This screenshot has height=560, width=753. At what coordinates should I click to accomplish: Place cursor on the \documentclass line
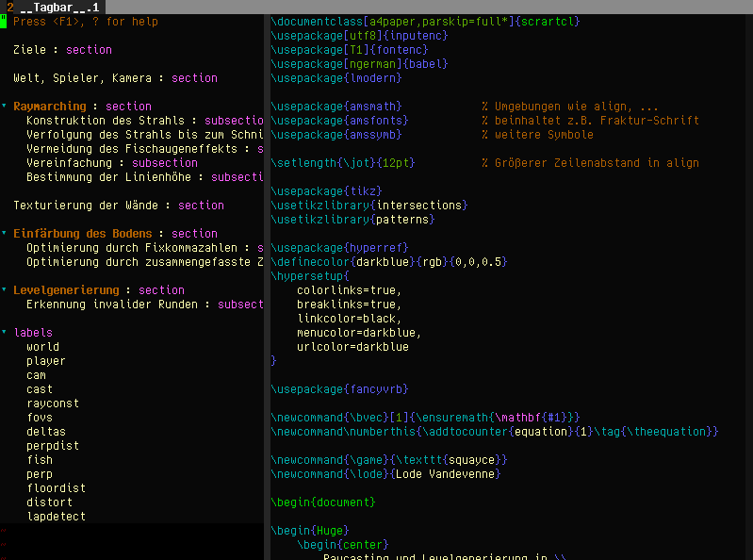click(x=424, y=22)
